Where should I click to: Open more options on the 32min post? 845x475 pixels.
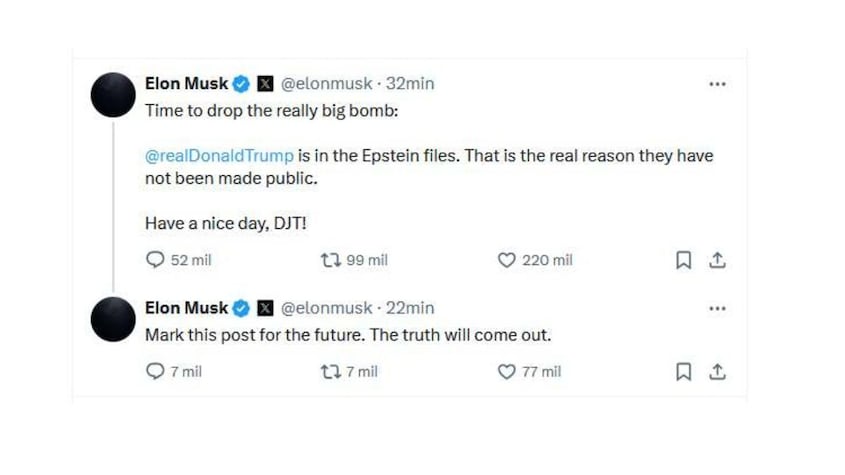click(x=716, y=84)
